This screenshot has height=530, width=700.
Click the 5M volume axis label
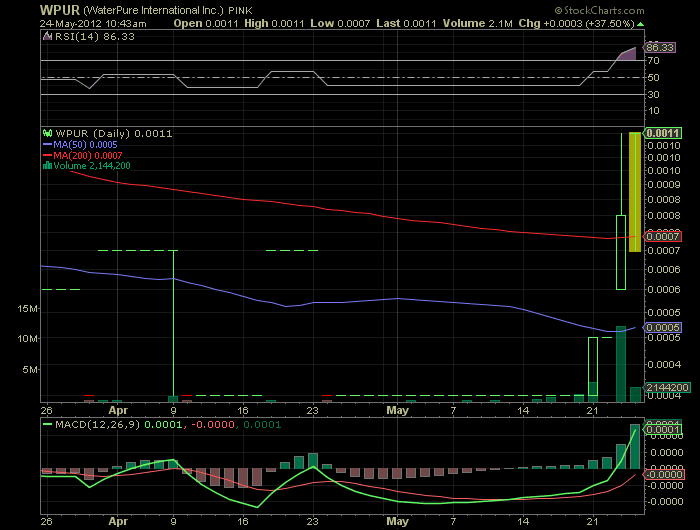click(29, 369)
